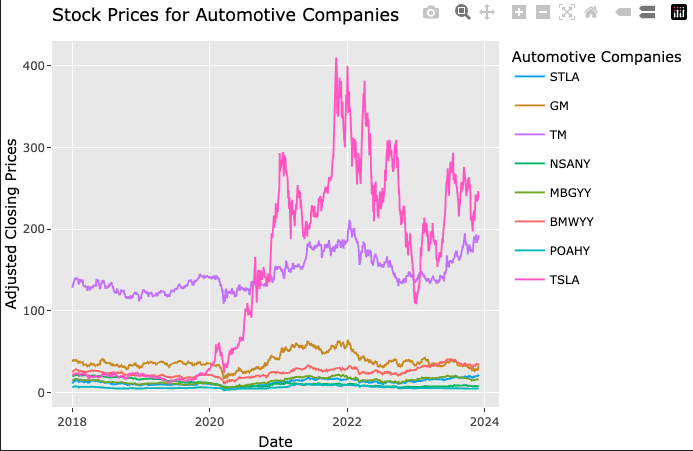Click the chart title 'Stock Prices for Automotive Companies'
Viewport: 693px width, 451px height.
[x=225, y=15]
